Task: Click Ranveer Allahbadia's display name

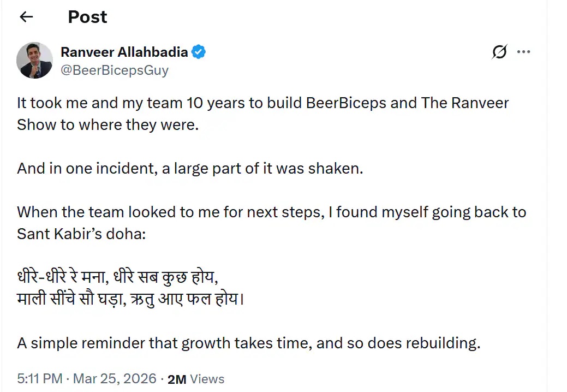Action: (124, 52)
